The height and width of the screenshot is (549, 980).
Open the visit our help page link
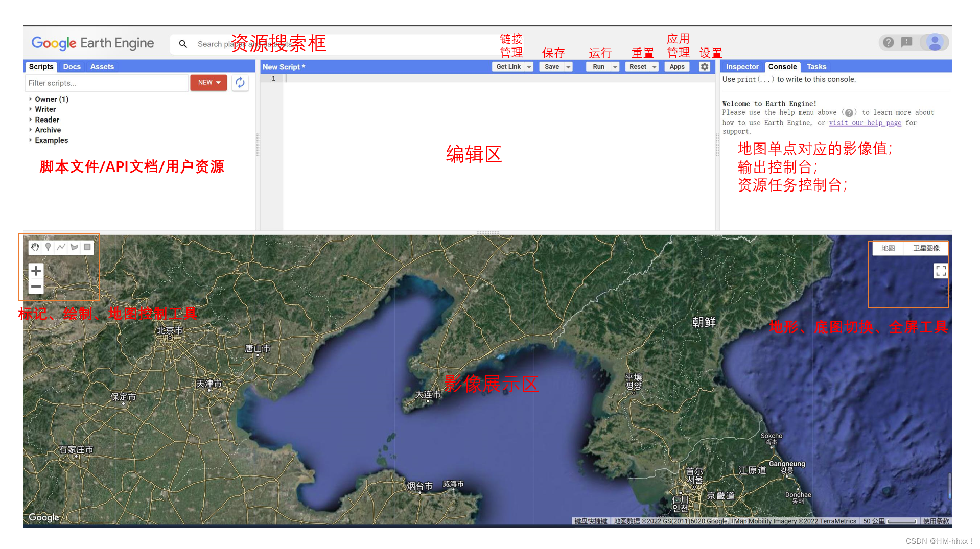click(x=865, y=123)
